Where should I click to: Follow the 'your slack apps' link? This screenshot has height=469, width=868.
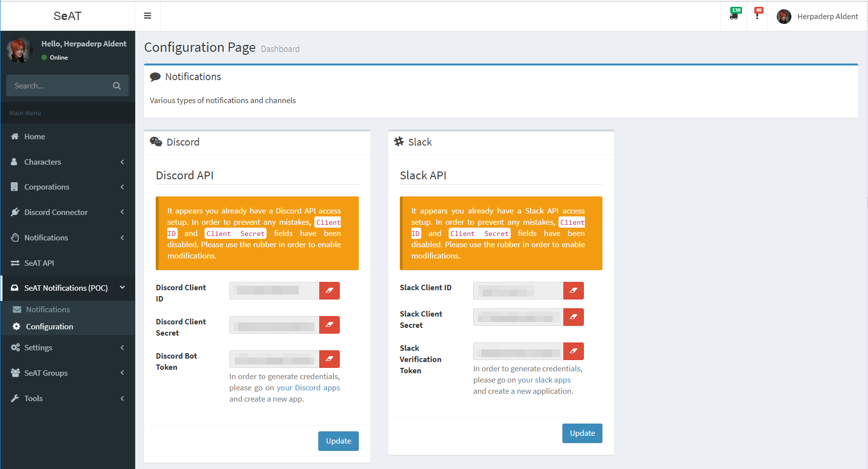coord(544,380)
